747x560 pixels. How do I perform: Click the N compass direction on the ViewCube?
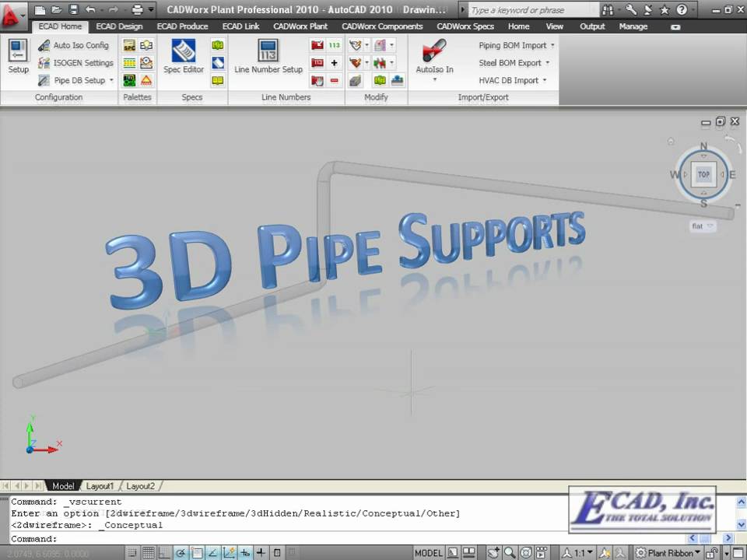click(x=703, y=146)
